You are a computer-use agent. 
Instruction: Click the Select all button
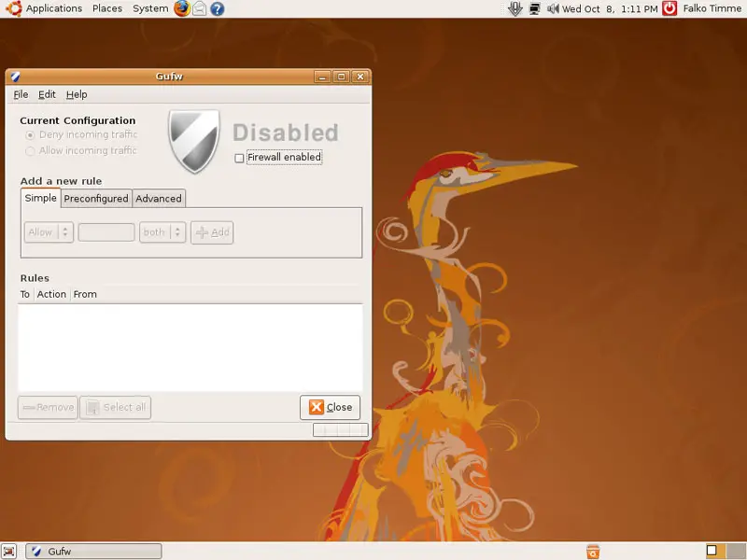(115, 408)
